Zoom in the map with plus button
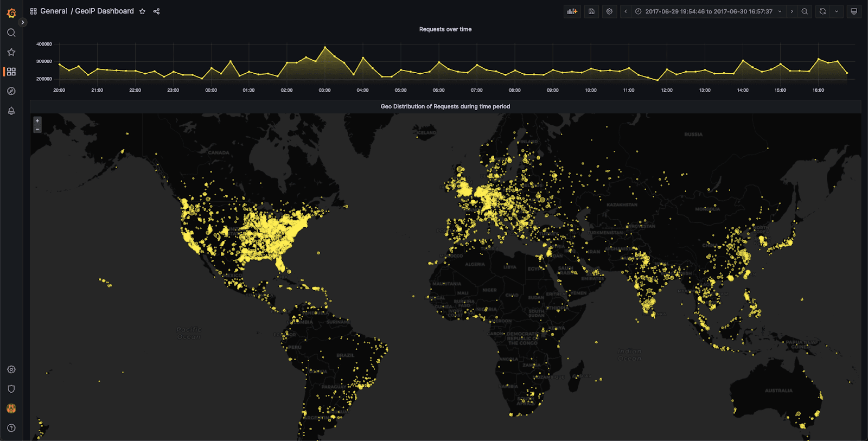This screenshot has height=441, width=868. (37, 121)
